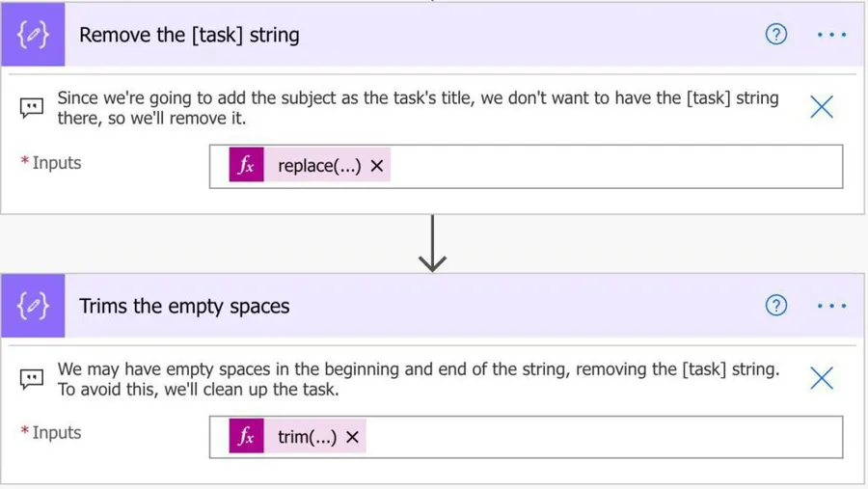Open the replace(...) expression token

point(319,166)
